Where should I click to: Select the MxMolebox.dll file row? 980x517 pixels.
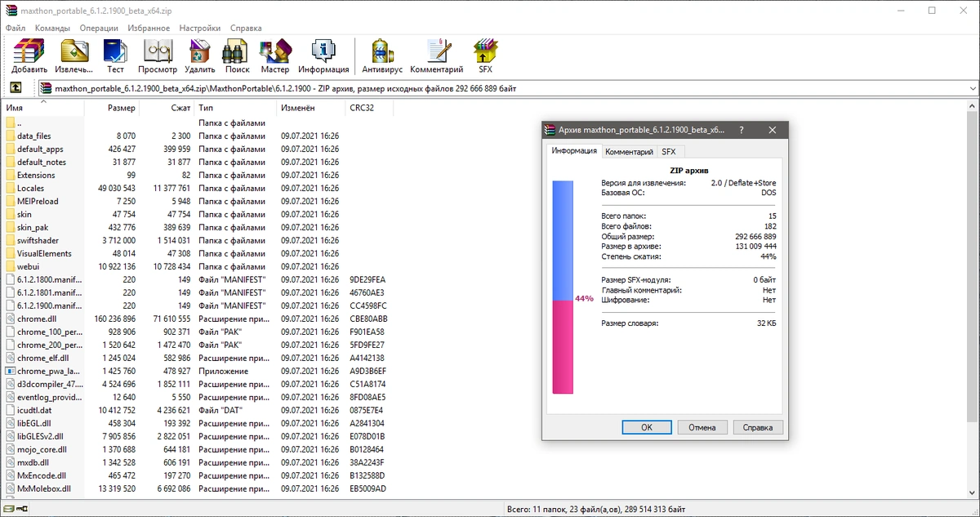point(196,488)
